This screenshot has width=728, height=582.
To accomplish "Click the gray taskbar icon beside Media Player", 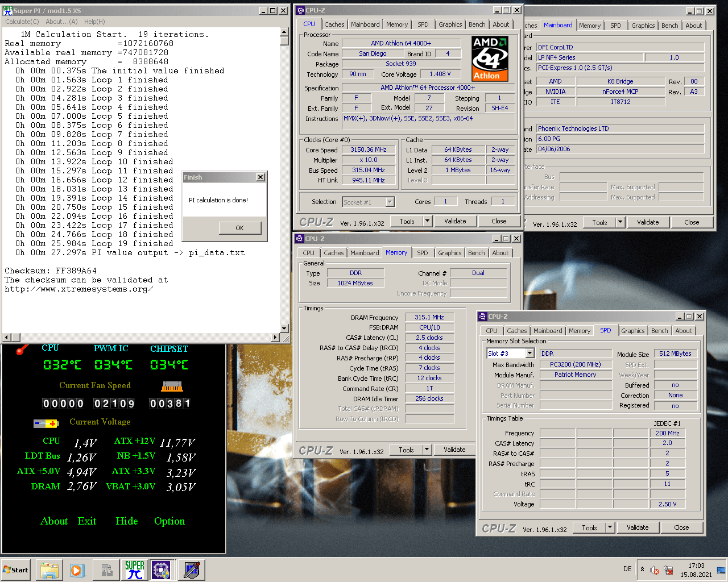I will point(106,569).
